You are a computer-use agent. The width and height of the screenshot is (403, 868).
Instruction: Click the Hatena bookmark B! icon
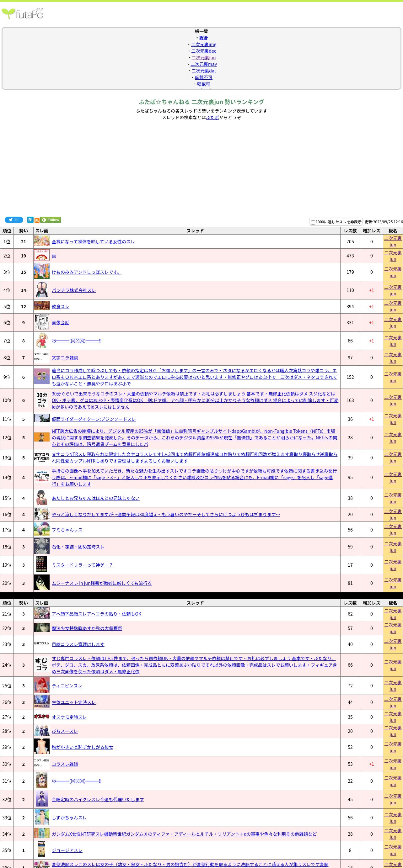point(30,220)
